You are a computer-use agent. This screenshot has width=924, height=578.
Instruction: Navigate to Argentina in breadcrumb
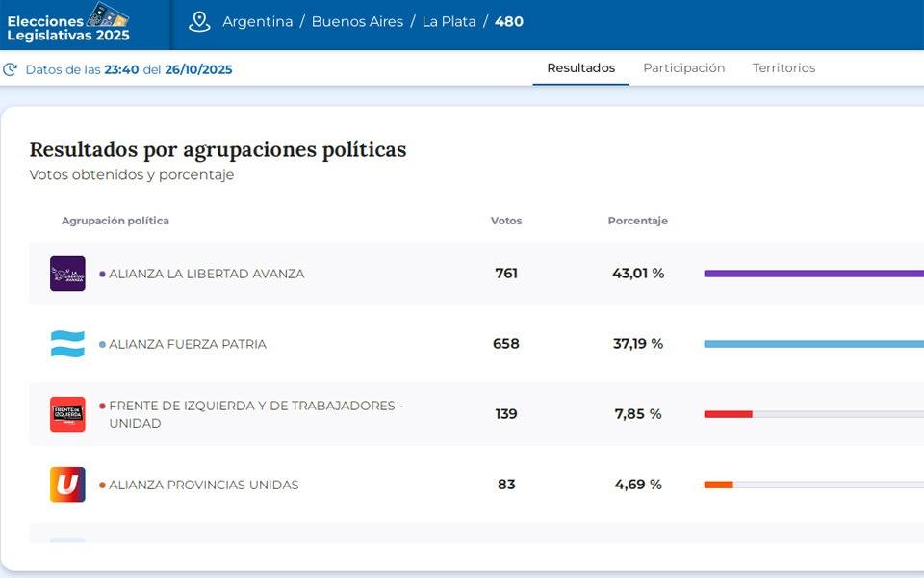257,21
